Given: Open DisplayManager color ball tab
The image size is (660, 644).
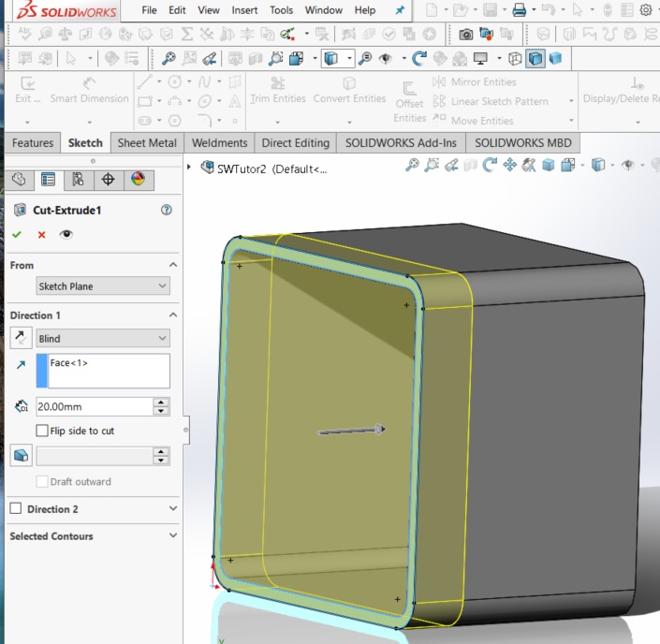Looking at the screenshot, I should click(x=138, y=180).
